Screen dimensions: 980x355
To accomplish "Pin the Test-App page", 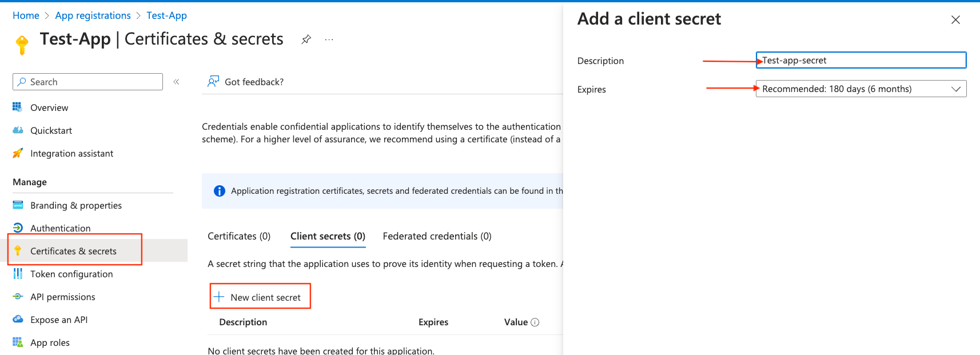I will tap(306, 39).
